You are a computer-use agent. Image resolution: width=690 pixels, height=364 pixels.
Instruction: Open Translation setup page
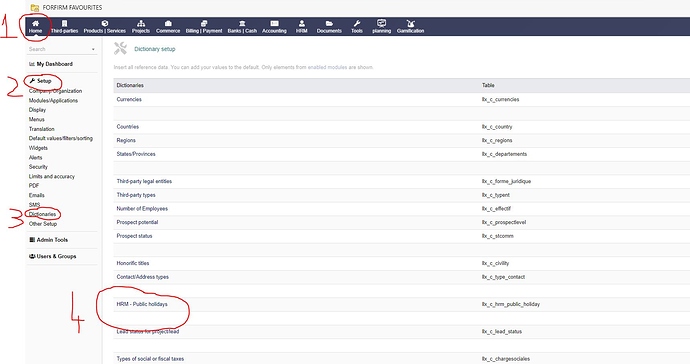pyautogui.click(x=42, y=129)
